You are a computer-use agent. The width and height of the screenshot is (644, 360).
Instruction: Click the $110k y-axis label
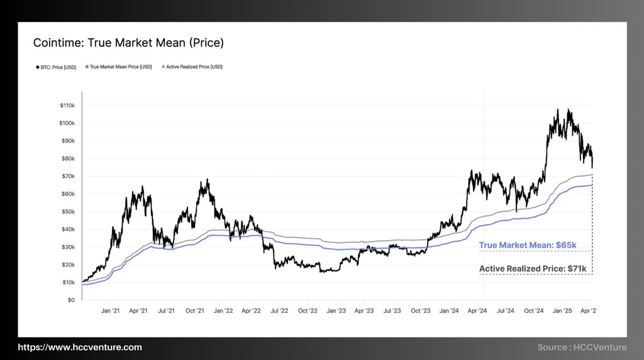[67, 106]
